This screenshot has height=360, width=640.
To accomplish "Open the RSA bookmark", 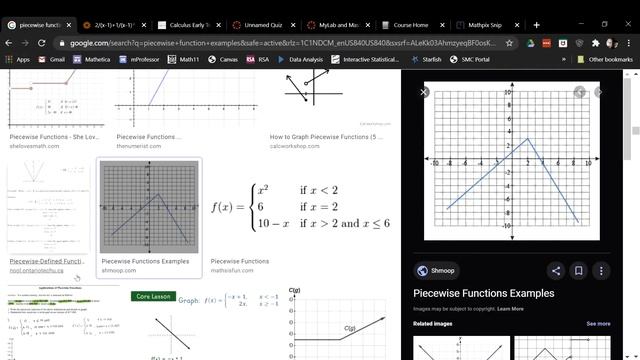I will pyautogui.click(x=258, y=60).
